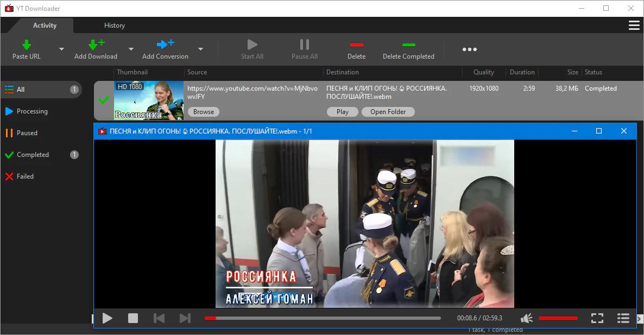
Task: Switch to the History tab
Action: (x=115, y=26)
